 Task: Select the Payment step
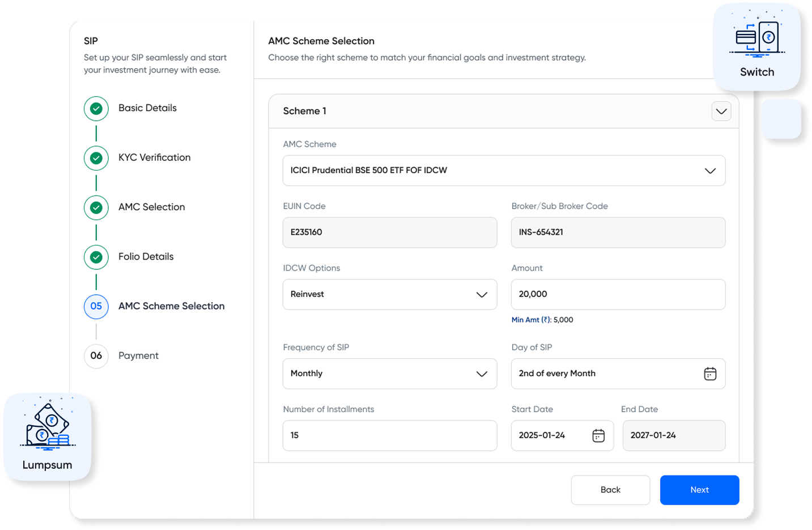coord(138,356)
